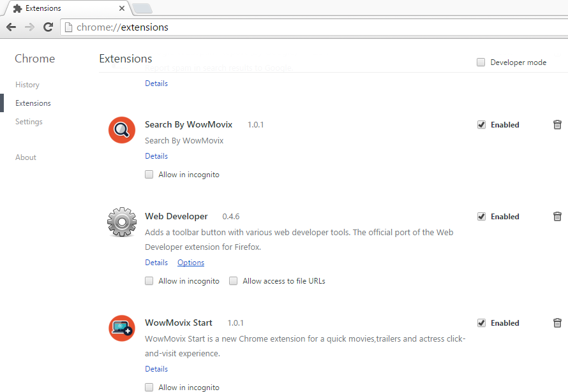Remove Search By WowMovix via trash icon
This screenshot has height=392, width=568.
[557, 125]
